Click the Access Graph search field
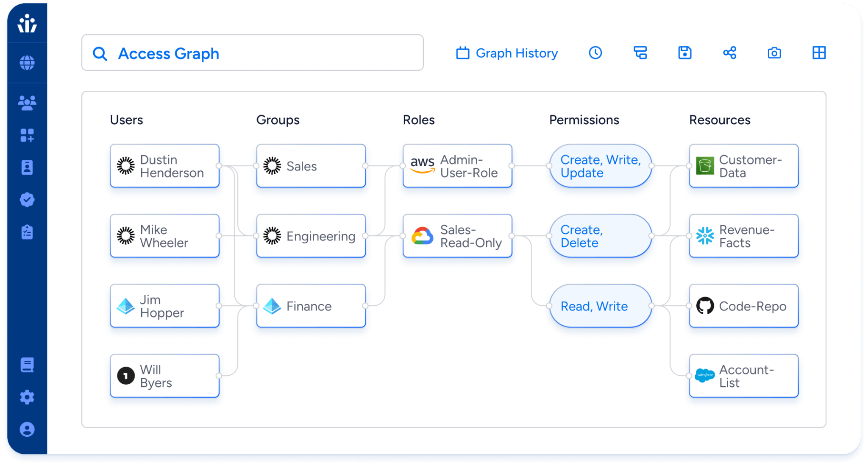868x466 pixels. pyautogui.click(x=253, y=53)
